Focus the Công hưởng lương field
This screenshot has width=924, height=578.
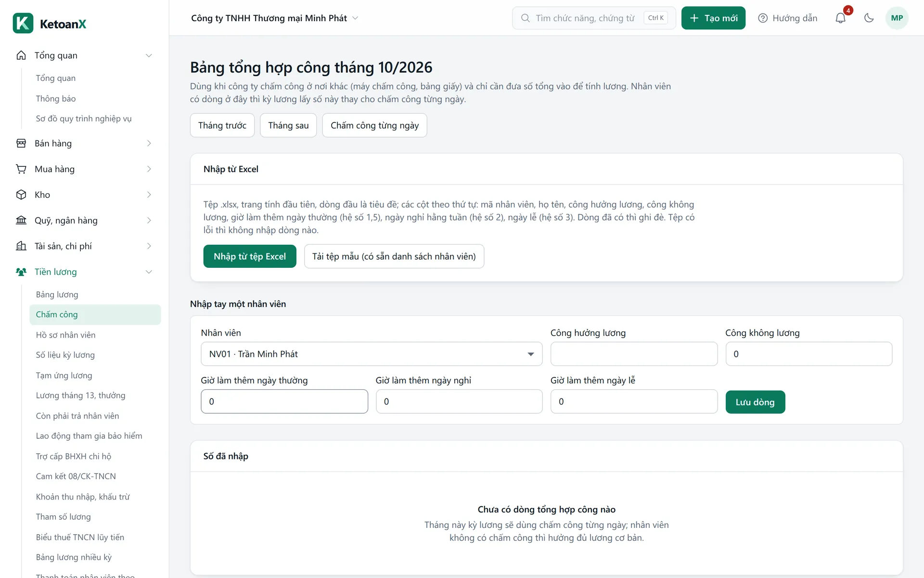click(x=634, y=354)
